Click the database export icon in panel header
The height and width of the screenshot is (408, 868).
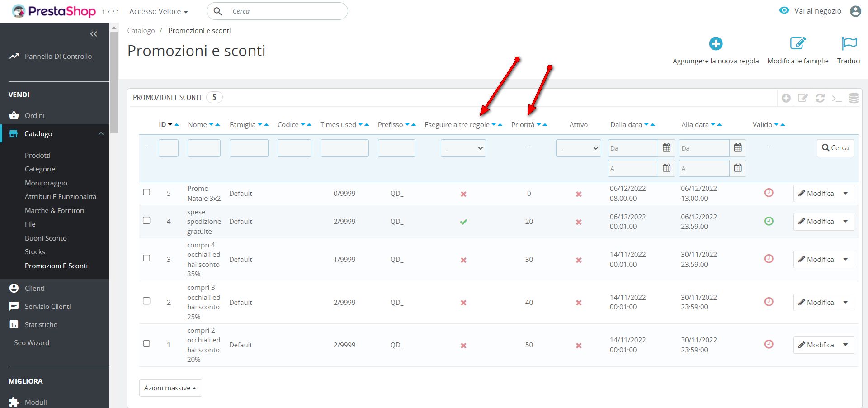tap(854, 98)
